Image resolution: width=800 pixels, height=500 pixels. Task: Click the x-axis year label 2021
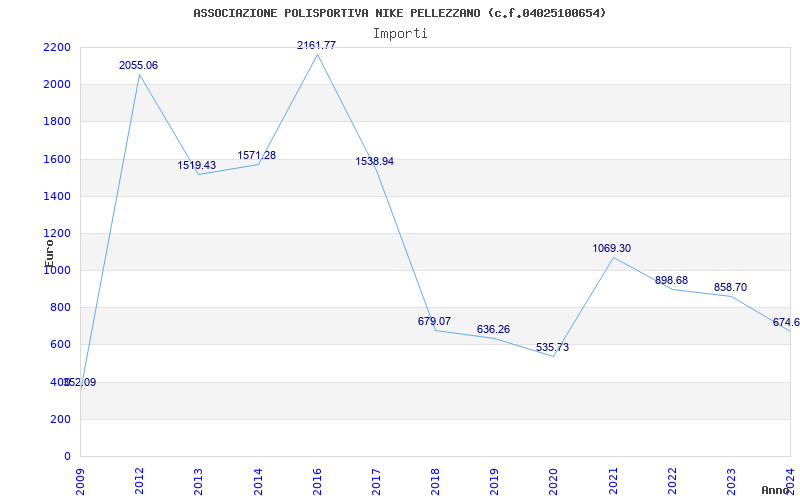coord(613,482)
